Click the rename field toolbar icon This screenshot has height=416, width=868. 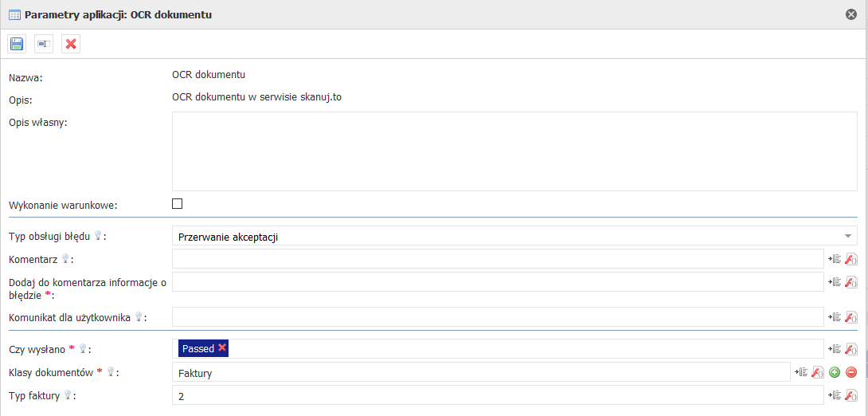click(44, 44)
